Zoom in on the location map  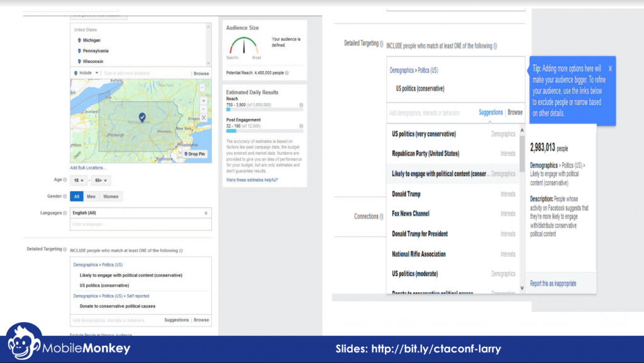(203, 101)
